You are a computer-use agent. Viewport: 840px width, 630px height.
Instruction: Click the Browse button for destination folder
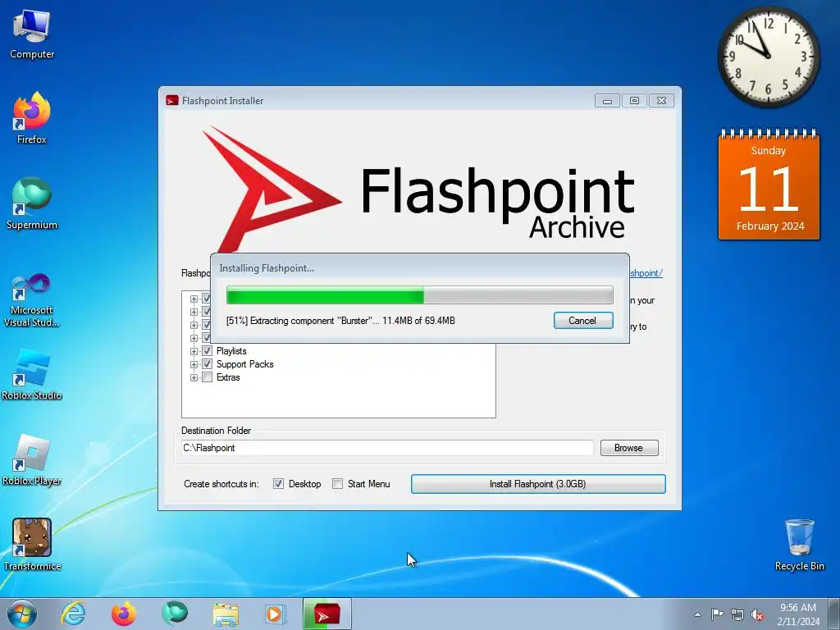coord(629,448)
